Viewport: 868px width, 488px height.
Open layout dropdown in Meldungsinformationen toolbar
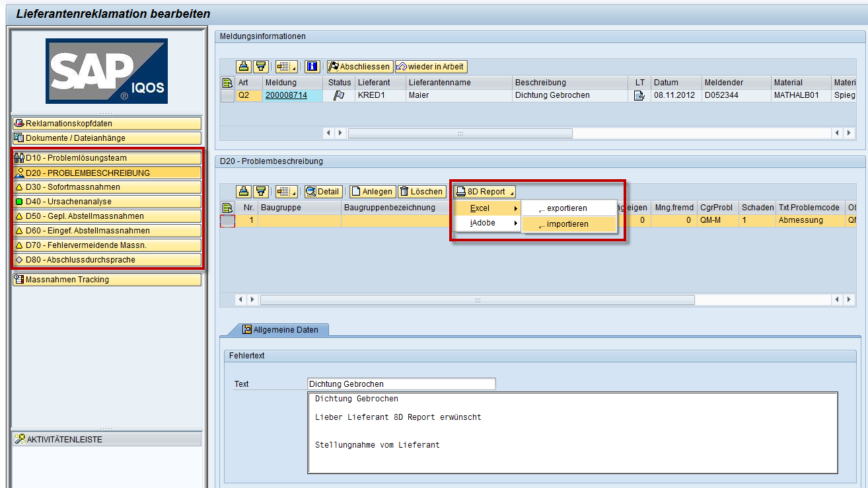[x=286, y=67]
